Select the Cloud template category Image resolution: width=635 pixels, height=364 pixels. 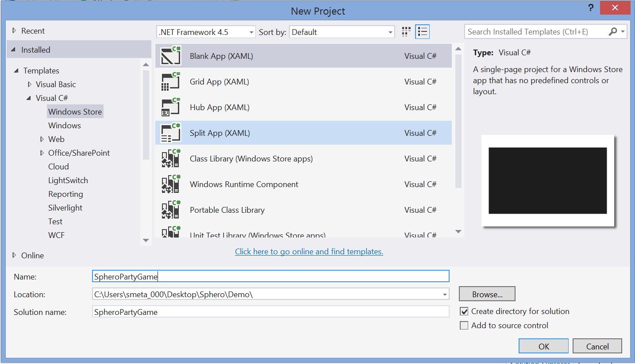(x=58, y=167)
